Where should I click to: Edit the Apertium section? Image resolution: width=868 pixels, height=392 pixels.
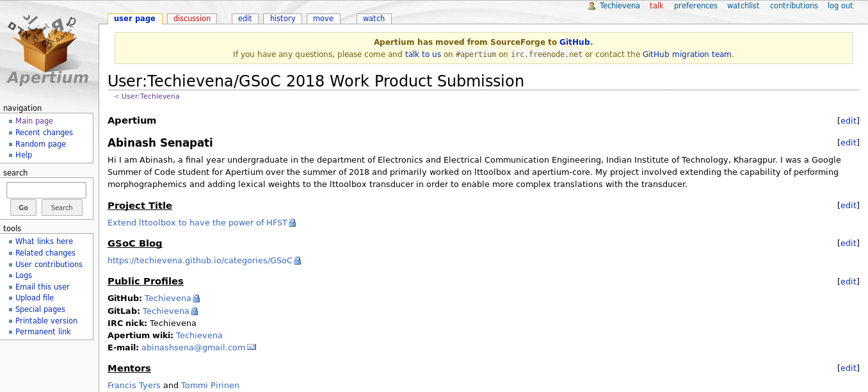848,120
